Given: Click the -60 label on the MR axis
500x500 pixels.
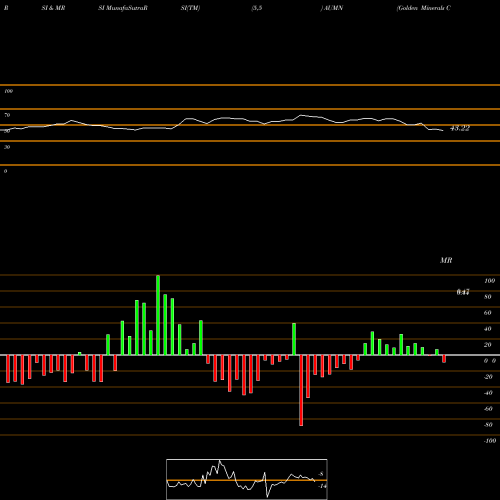Looking at the screenshot, I should pyautogui.click(x=488, y=409).
